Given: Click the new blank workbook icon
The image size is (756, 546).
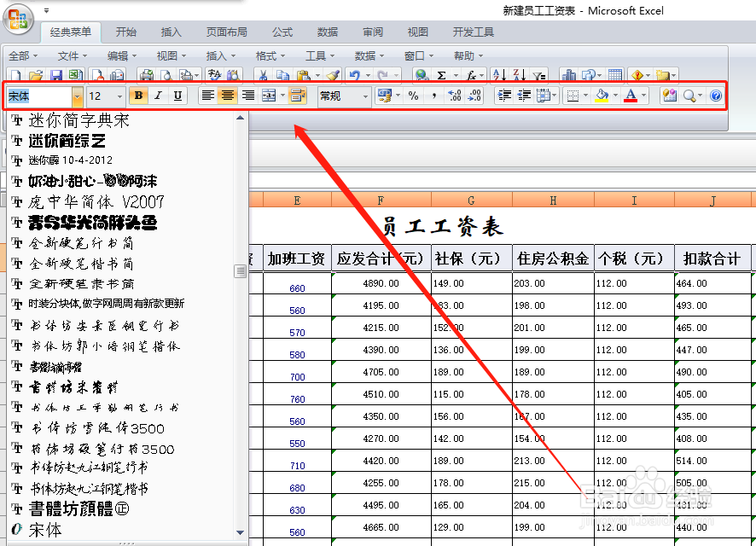Looking at the screenshot, I should tap(16, 75).
